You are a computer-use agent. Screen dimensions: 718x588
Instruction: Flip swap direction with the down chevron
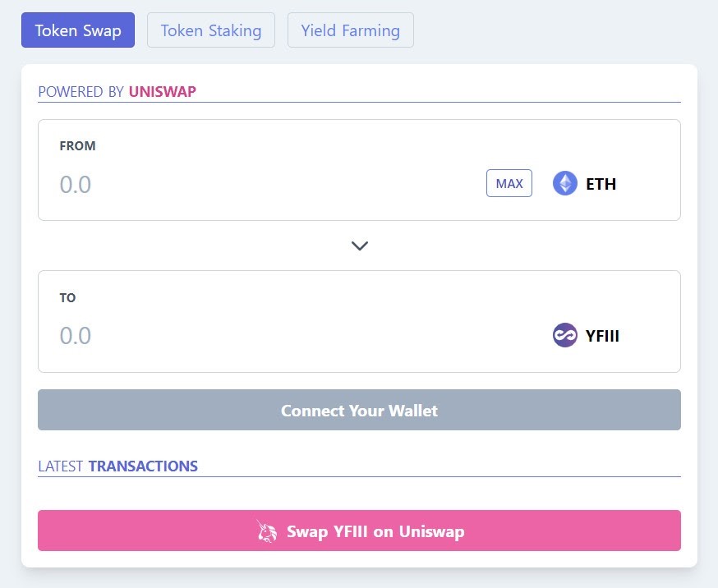(360, 246)
